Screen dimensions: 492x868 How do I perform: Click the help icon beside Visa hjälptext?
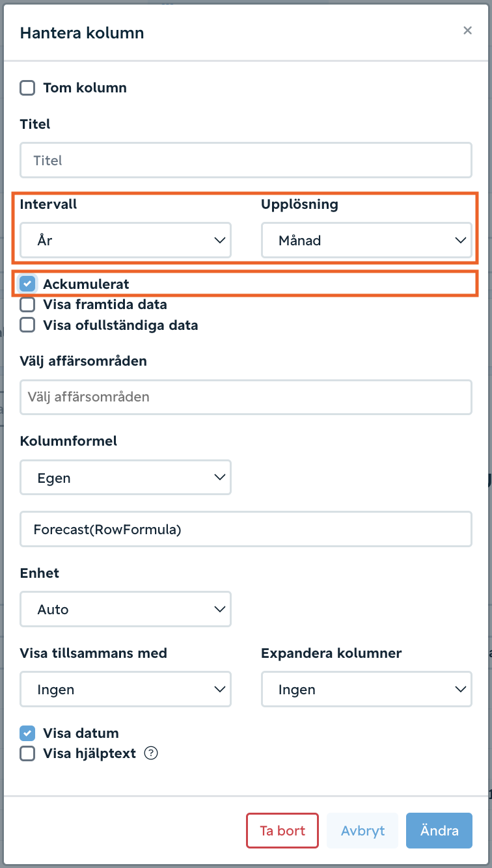click(x=151, y=753)
